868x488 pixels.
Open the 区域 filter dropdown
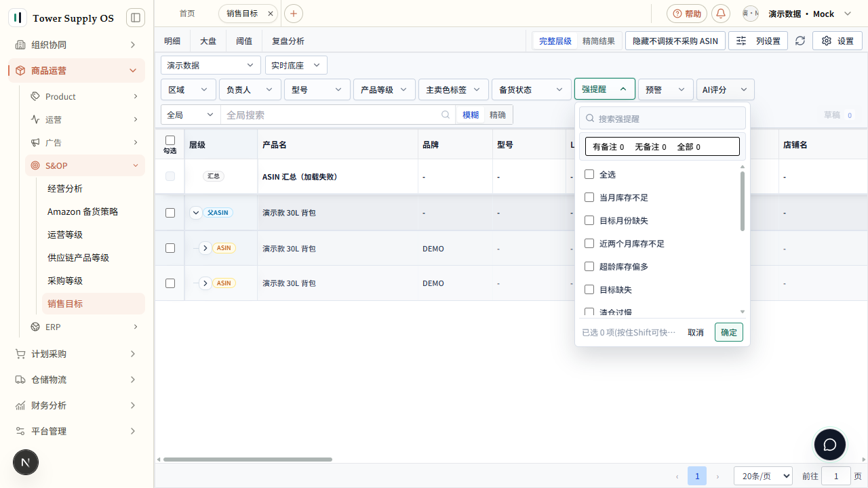[189, 89]
